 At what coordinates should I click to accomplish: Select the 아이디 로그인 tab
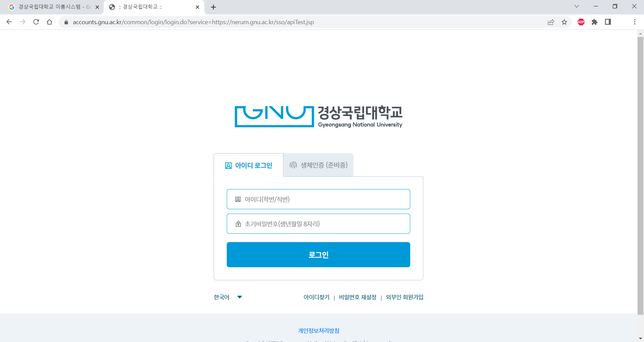coord(249,165)
